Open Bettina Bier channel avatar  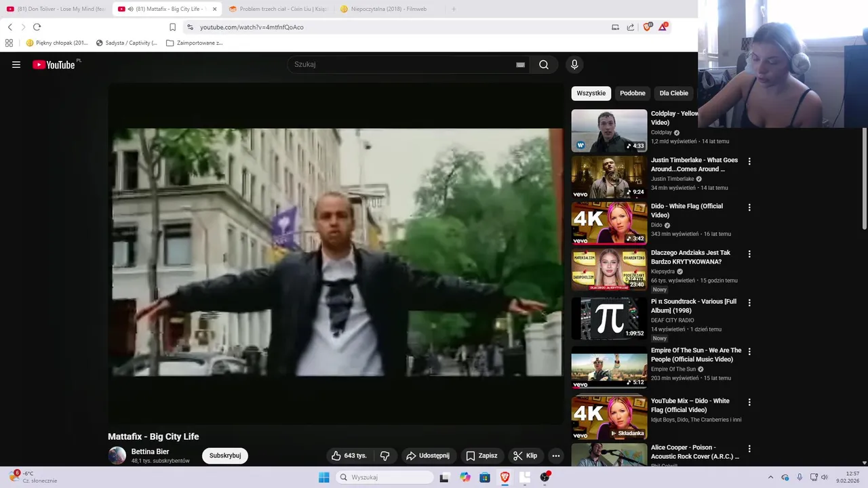pos(117,455)
